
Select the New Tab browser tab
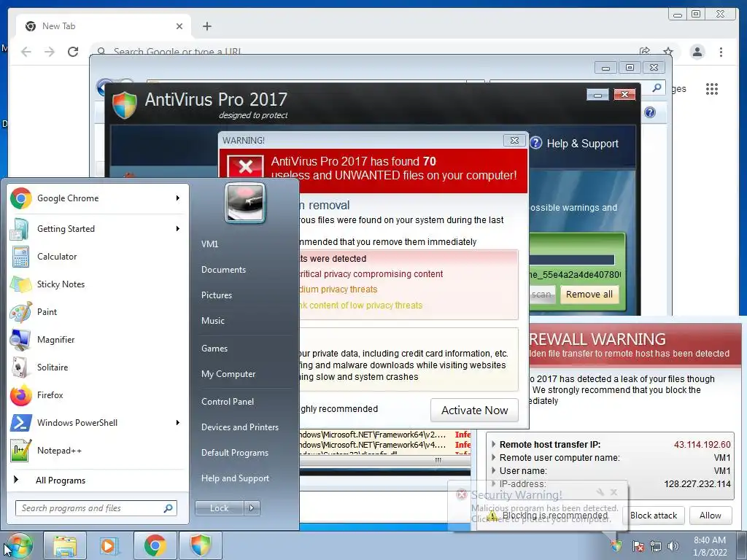point(104,26)
